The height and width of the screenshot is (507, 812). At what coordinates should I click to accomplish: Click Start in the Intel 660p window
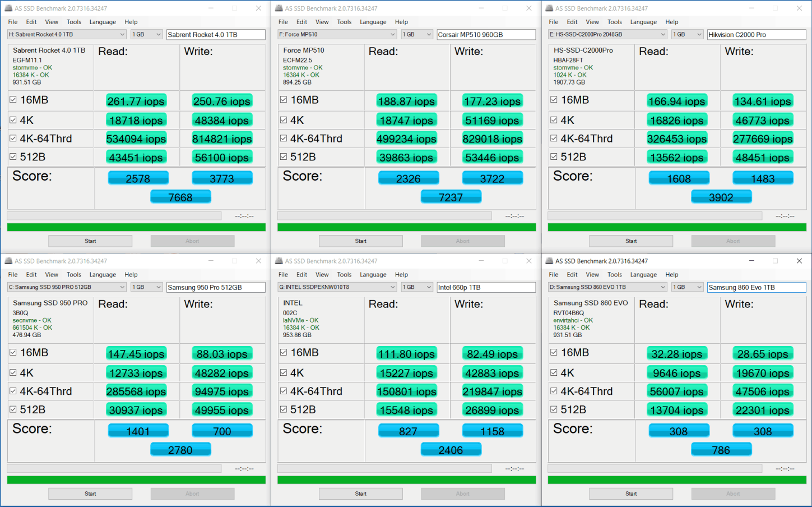point(361,494)
